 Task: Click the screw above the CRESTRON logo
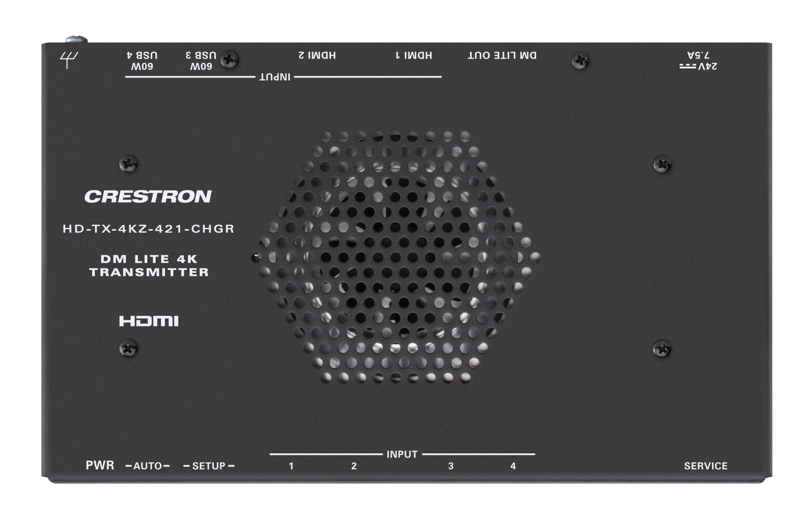(x=129, y=164)
